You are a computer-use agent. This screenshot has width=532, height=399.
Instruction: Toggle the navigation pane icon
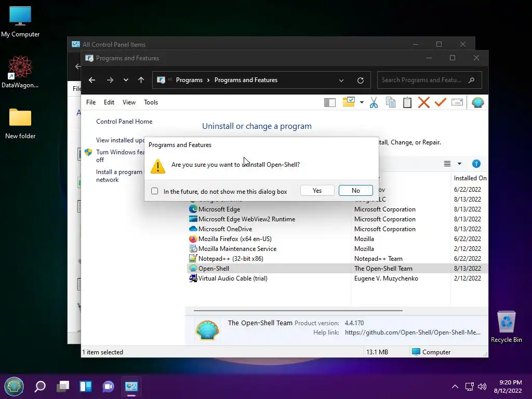tap(330, 102)
